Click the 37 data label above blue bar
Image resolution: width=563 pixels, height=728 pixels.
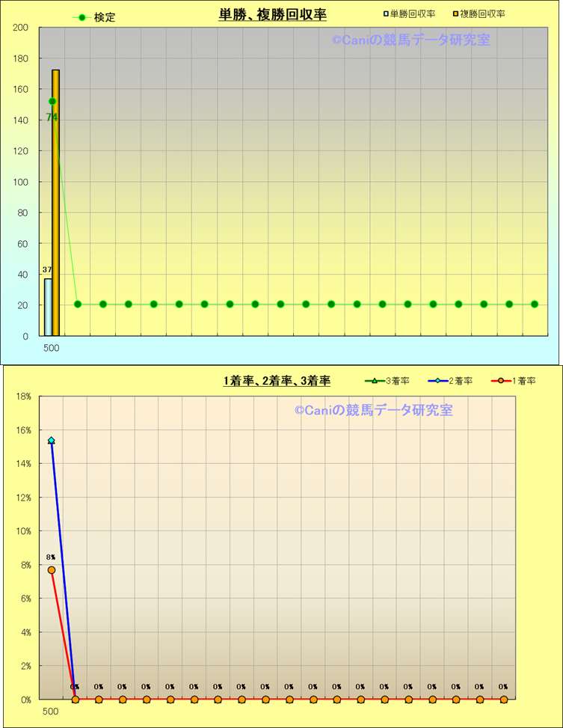pyautogui.click(x=47, y=270)
